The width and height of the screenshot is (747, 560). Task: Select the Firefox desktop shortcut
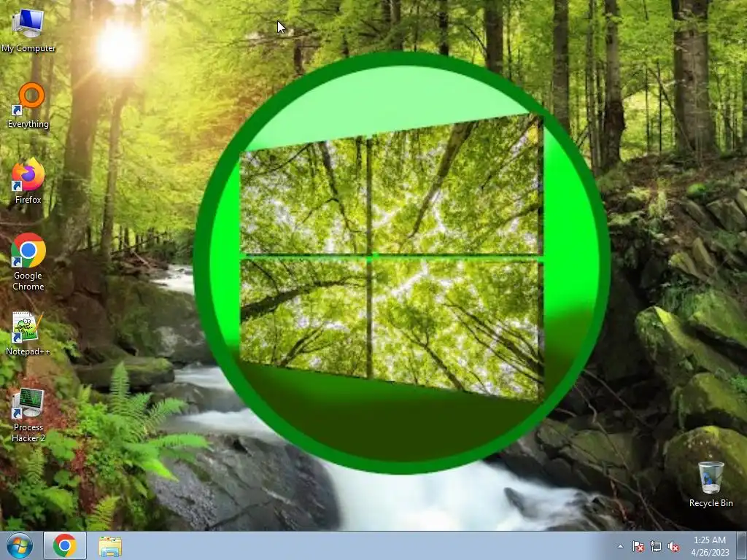[28, 182]
